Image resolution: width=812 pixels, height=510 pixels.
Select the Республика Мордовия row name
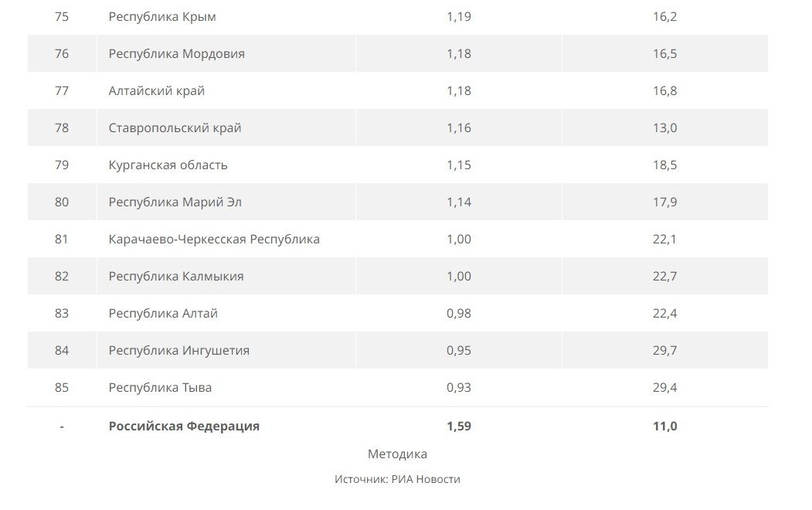pos(177,54)
